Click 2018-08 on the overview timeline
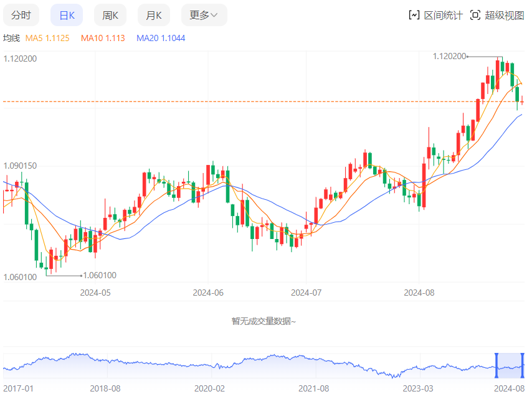 pyautogui.click(x=105, y=388)
